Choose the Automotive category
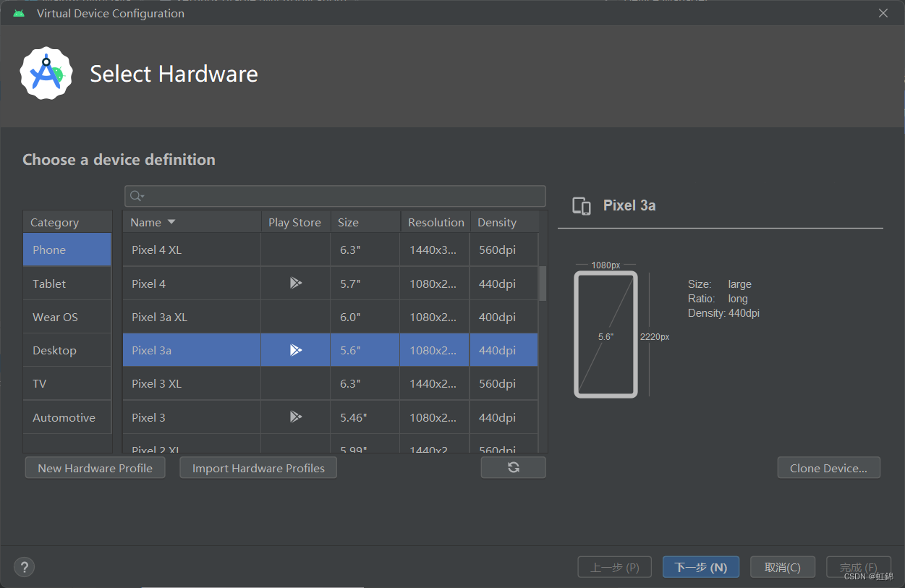 click(x=64, y=417)
